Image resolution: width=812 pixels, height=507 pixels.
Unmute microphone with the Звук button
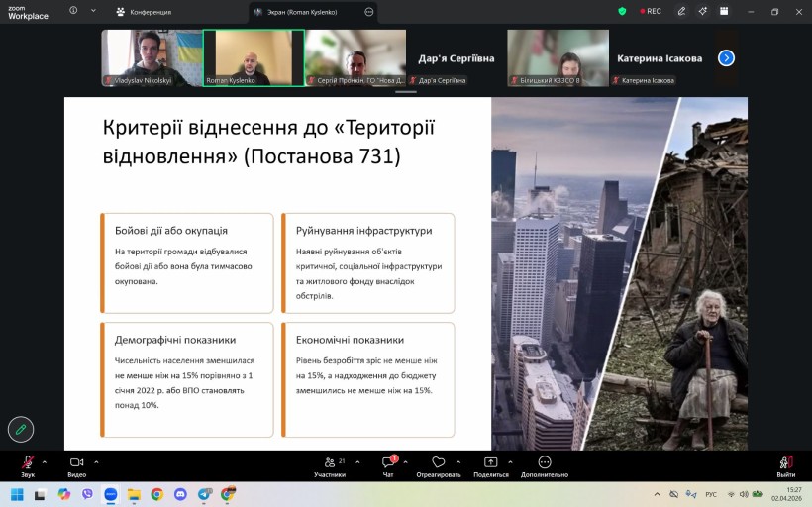click(x=28, y=465)
